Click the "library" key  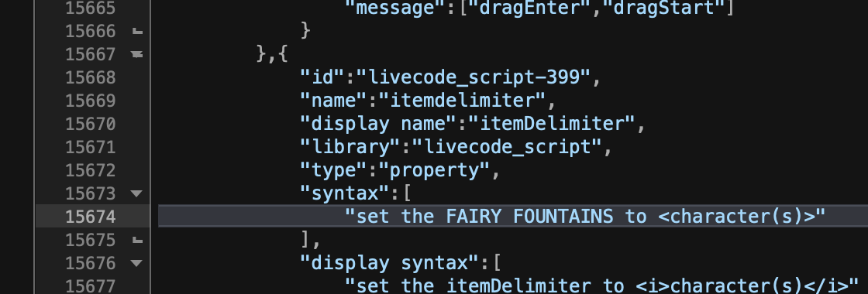click(x=350, y=147)
